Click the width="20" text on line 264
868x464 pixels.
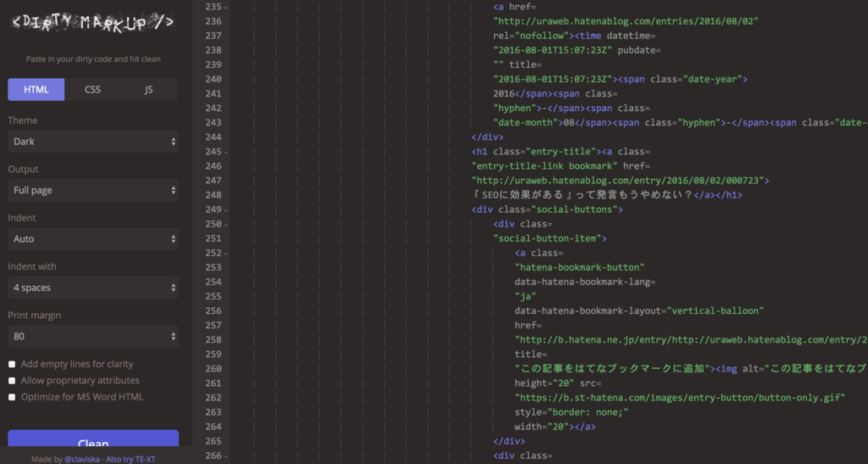[x=542, y=427]
